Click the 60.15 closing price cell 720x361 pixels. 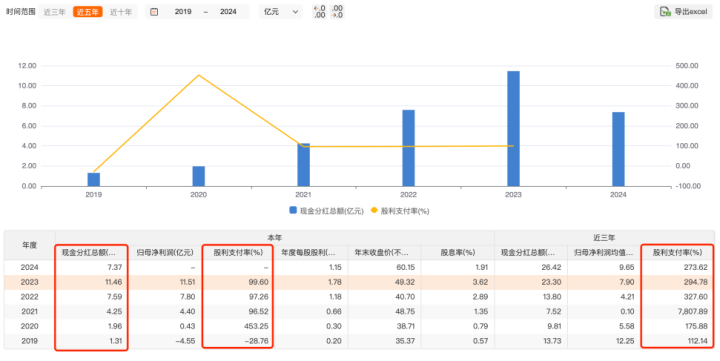pos(385,267)
